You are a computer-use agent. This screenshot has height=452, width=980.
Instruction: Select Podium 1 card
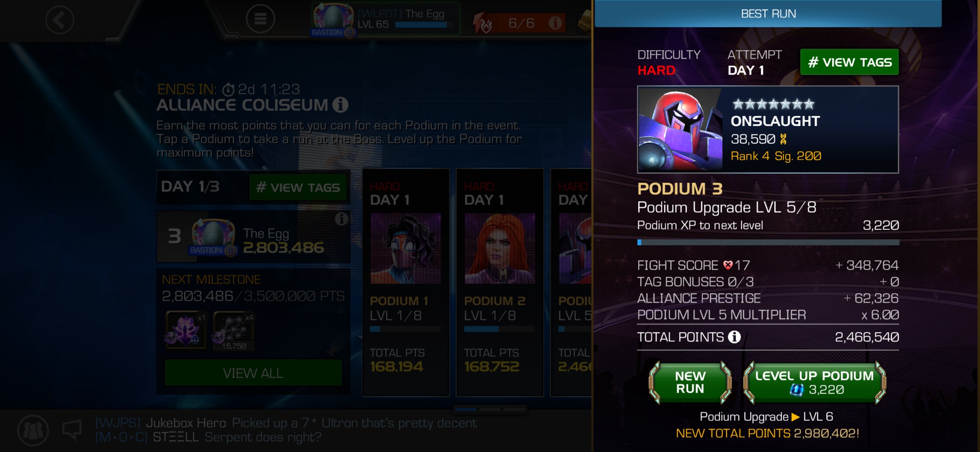point(406,283)
